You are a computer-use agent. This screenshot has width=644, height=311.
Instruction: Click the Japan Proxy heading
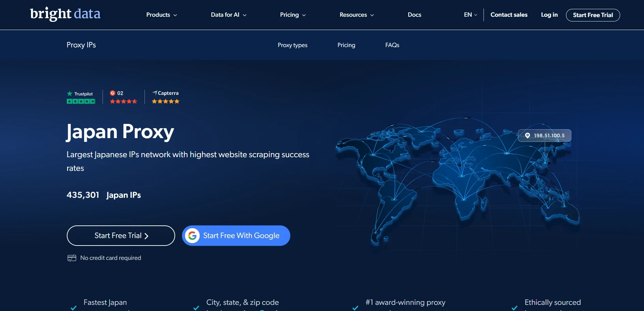click(120, 132)
